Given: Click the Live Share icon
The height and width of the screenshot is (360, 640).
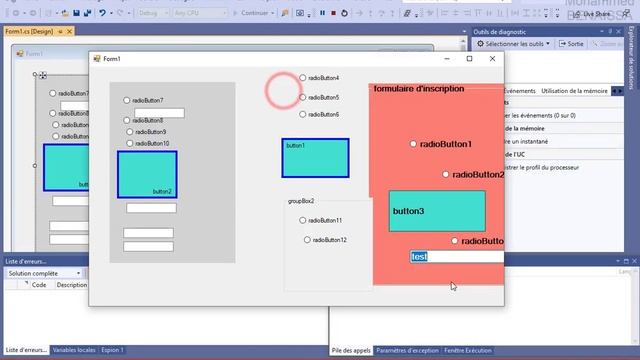Looking at the screenshot, I should click(x=576, y=14).
